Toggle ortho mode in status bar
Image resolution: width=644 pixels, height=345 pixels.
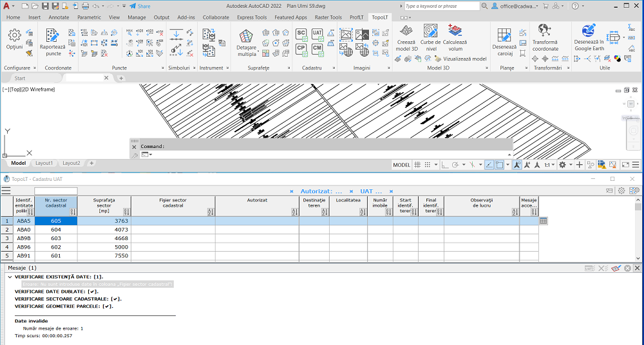445,165
